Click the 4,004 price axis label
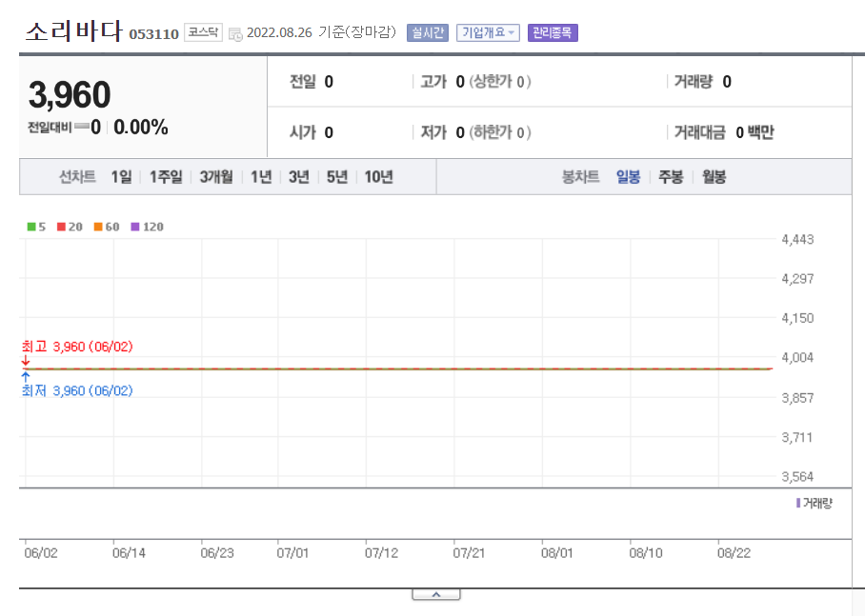 [797, 357]
